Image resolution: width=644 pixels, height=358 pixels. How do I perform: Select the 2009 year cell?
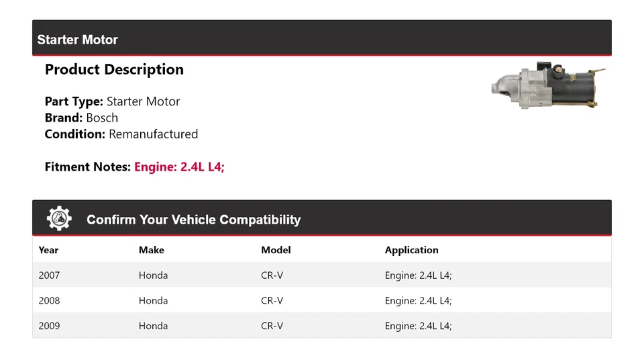coord(49,326)
